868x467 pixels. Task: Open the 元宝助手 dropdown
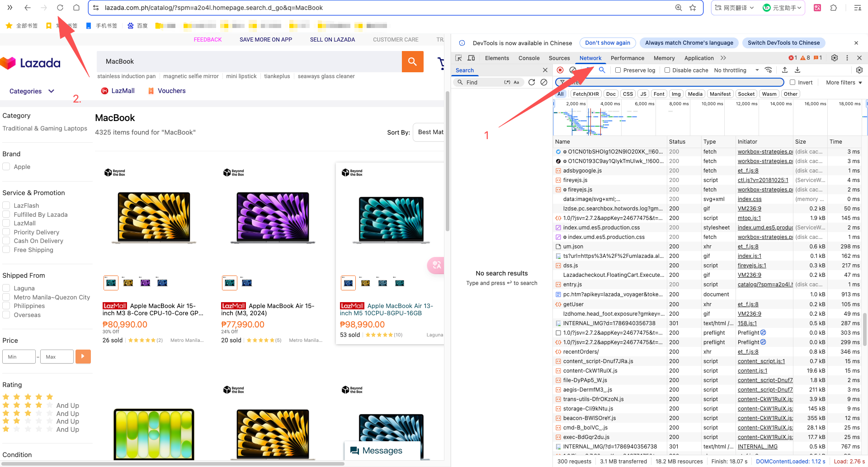click(783, 8)
